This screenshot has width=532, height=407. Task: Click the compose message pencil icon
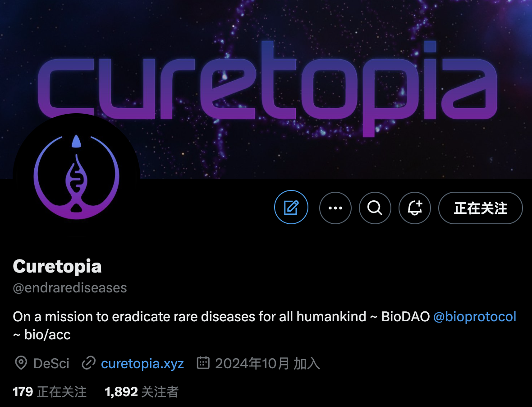coord(291,208)
